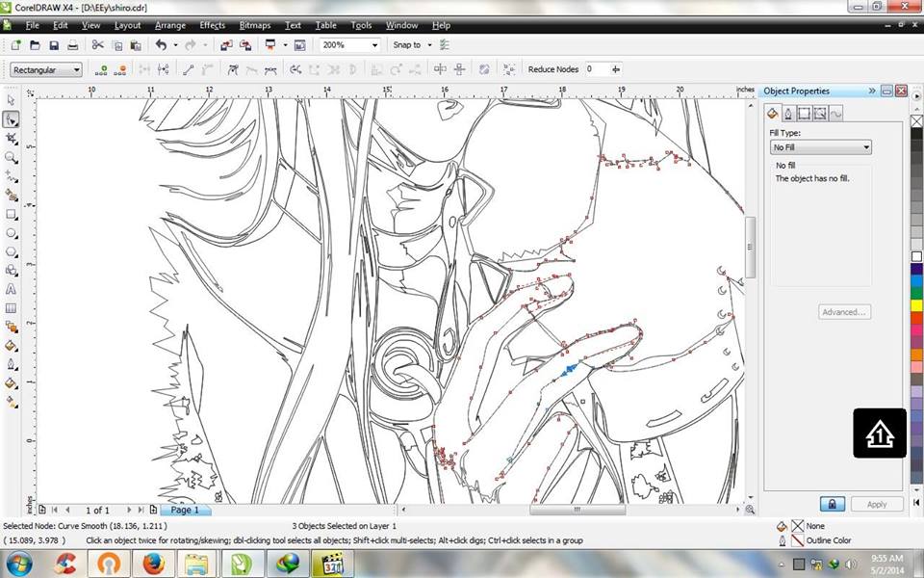The height and width of the screenshot is (578, 924).
Task: Select the Interactive Fill tool
Action: pos(11,403)
